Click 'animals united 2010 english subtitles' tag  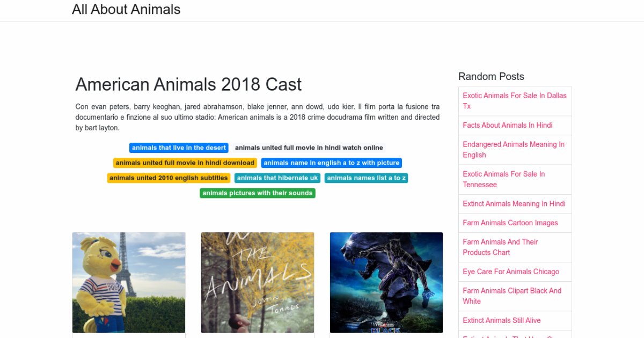pos(169,178)
